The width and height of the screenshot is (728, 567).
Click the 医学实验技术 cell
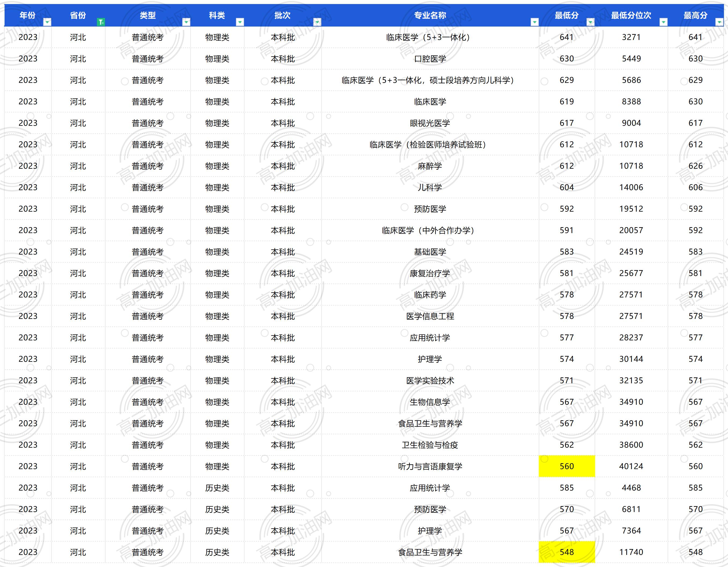point(430,380)
